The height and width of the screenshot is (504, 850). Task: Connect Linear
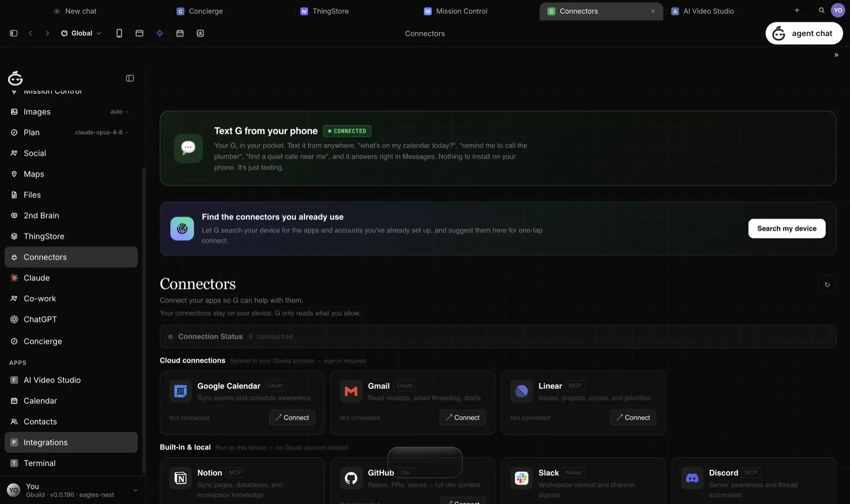click(x=633, y=417)
